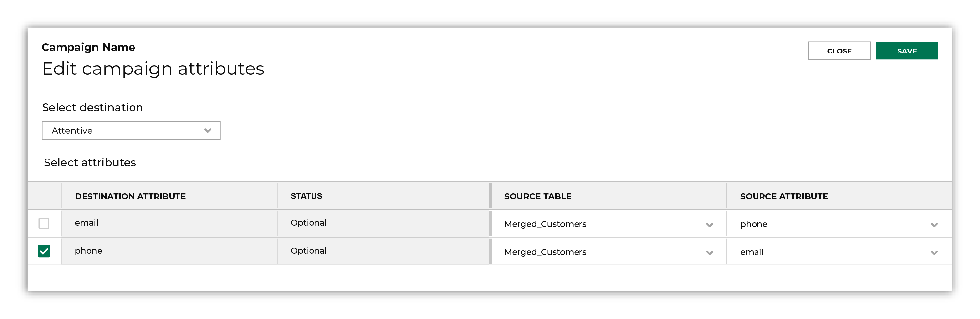Click the CLOSE button
Screen dimensions: 980x319
coord(839,51)
